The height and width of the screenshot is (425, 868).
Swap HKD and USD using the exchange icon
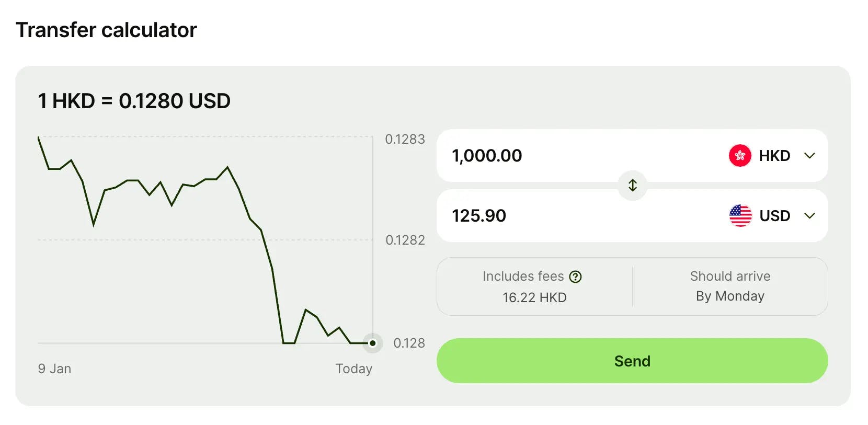pos(632,186)
